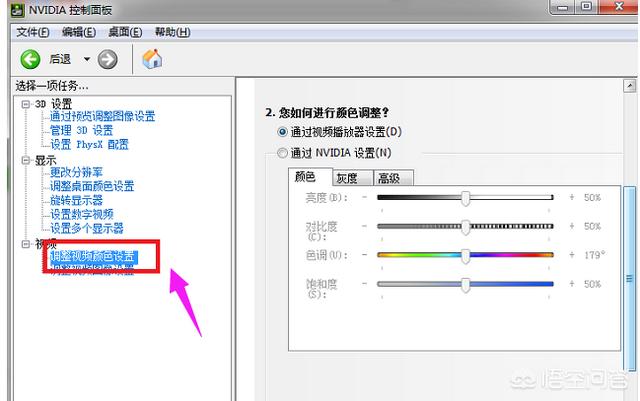Click the vertical scrollbar thumb
This screenshot has width=640, height=401.
click(630, 278)
